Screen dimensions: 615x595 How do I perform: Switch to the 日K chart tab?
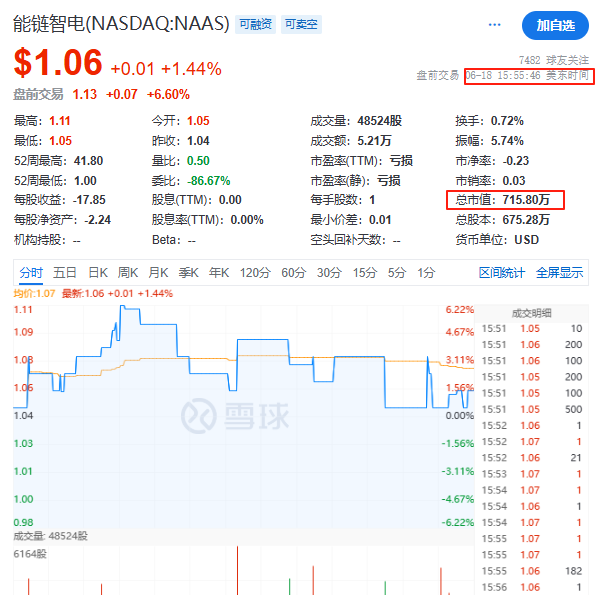coord(98,272)
